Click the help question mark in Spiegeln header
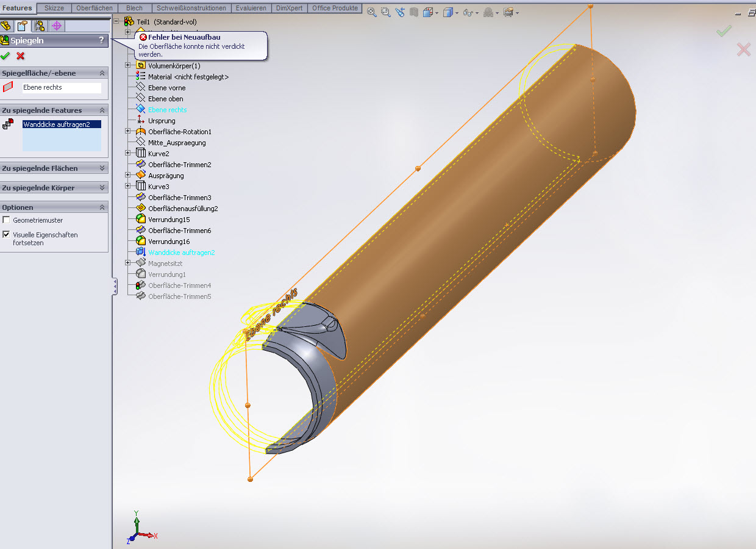 tap(101, 40)
